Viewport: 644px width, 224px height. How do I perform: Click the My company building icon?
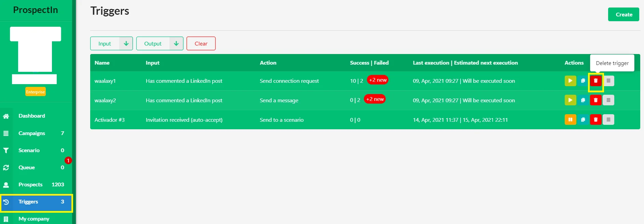coord(6,219)
